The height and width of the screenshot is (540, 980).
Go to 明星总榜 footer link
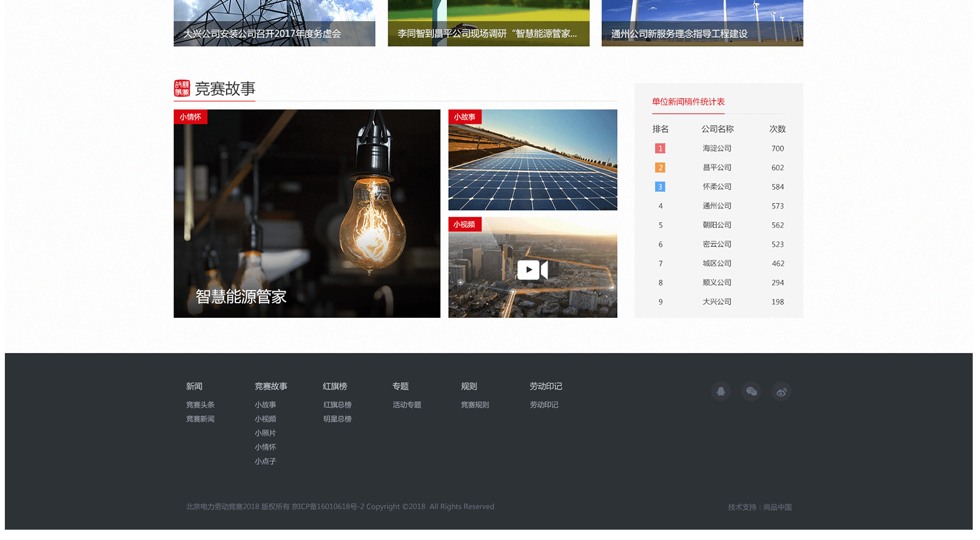[x=338, y=419]
